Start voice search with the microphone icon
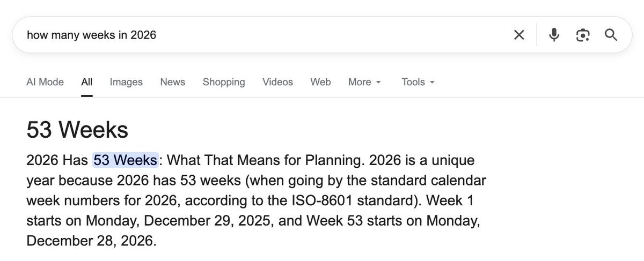The width and height of the screenshot is (644, 261). (x=554, y=35)
